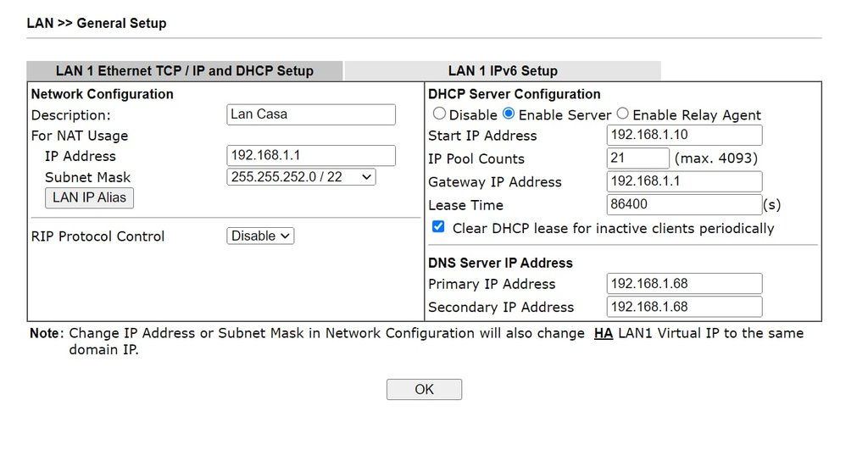Toggle Clear DHCP lease for inactive clients checkbox

click(x=438, y=227)
